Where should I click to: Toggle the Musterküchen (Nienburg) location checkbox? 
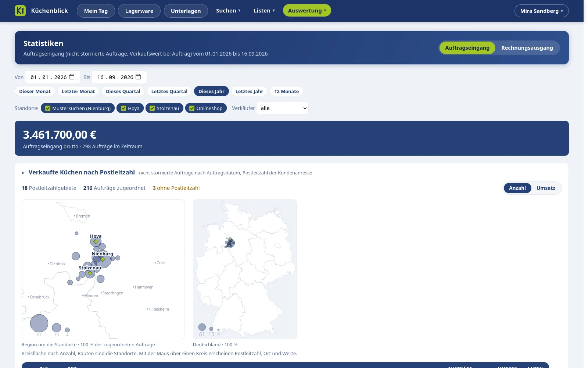tap(48, 108)
